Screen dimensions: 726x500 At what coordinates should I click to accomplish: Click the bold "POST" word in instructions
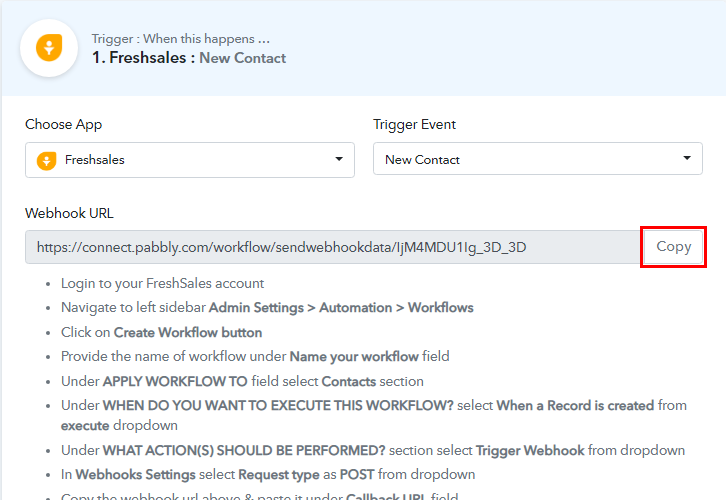point(358,474)
